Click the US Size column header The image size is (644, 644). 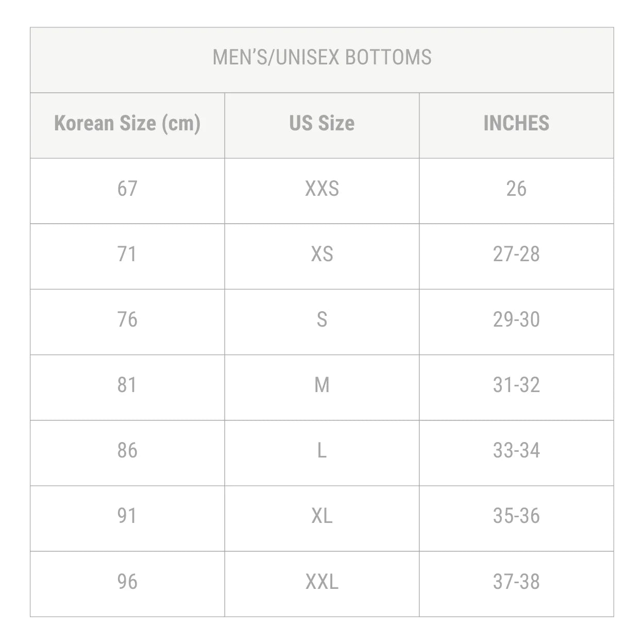322,124
